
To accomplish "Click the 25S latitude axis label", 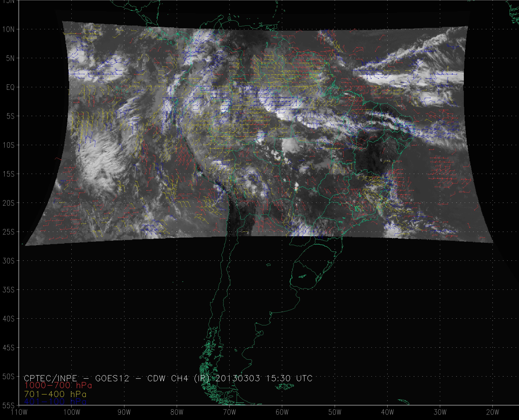I will tap(9, 232).
